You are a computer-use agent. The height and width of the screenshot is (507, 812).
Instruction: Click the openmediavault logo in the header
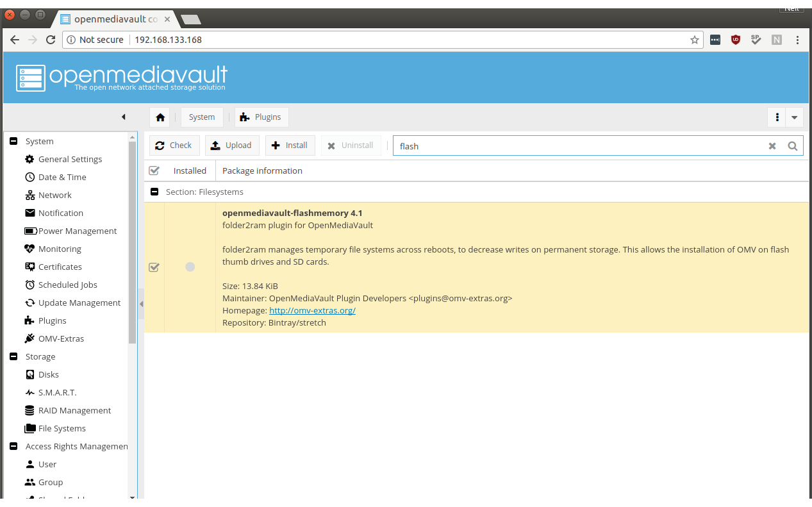pos(122,78)
